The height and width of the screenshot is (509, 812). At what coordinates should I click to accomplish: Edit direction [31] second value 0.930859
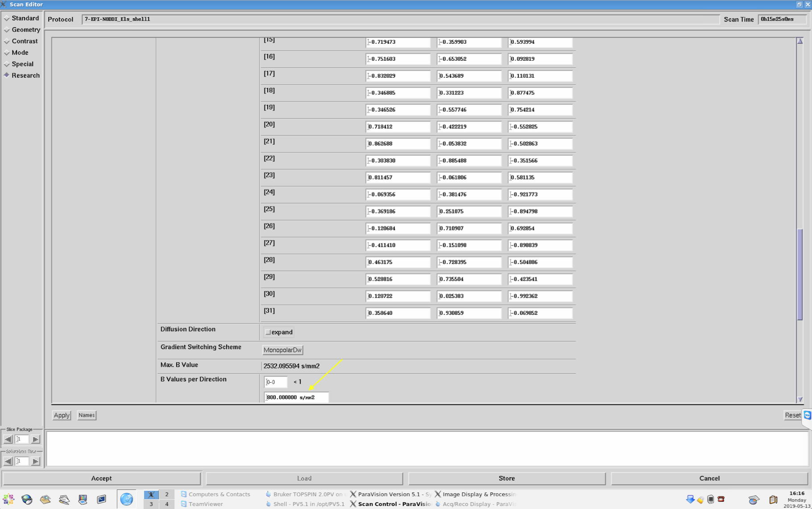pos(469,313)
